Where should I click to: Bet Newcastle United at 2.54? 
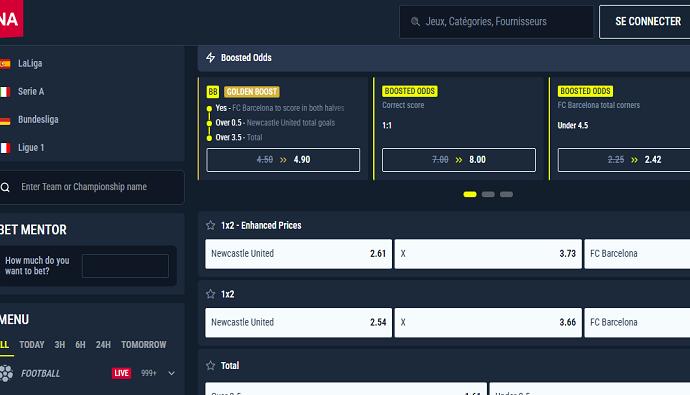coord(298,322)
